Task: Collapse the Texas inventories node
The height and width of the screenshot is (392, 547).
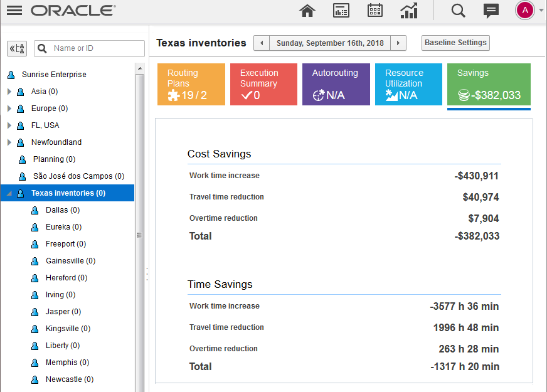Action: pyautogui.click(x=9, y=193)
